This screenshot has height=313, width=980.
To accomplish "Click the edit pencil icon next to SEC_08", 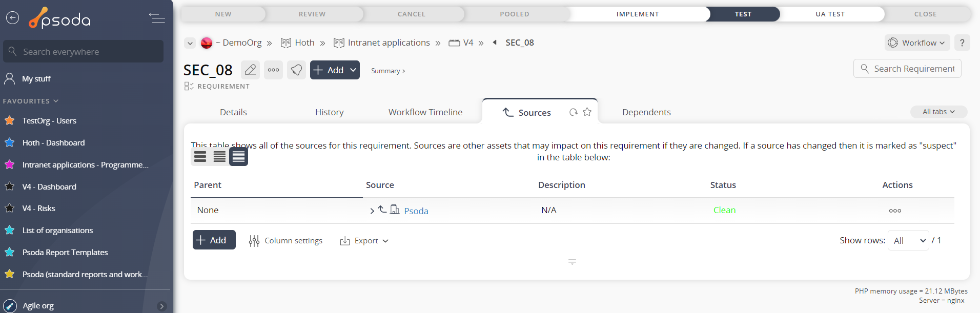I will [250, 70].
